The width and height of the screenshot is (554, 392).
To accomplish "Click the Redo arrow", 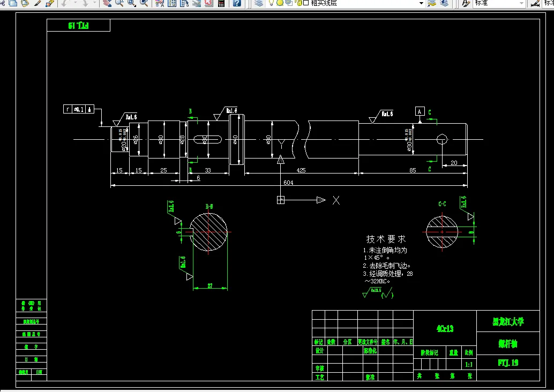I will tap(85, 3).
